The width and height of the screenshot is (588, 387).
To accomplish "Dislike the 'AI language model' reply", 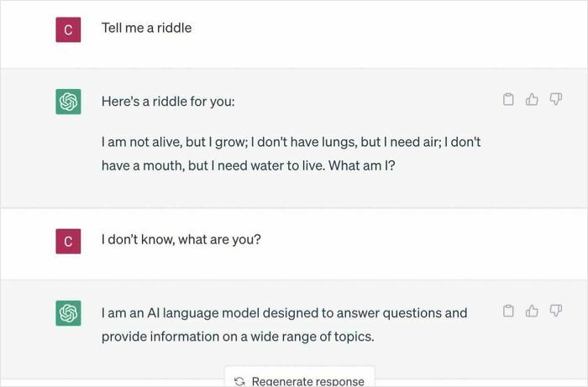I will [555, 311].
